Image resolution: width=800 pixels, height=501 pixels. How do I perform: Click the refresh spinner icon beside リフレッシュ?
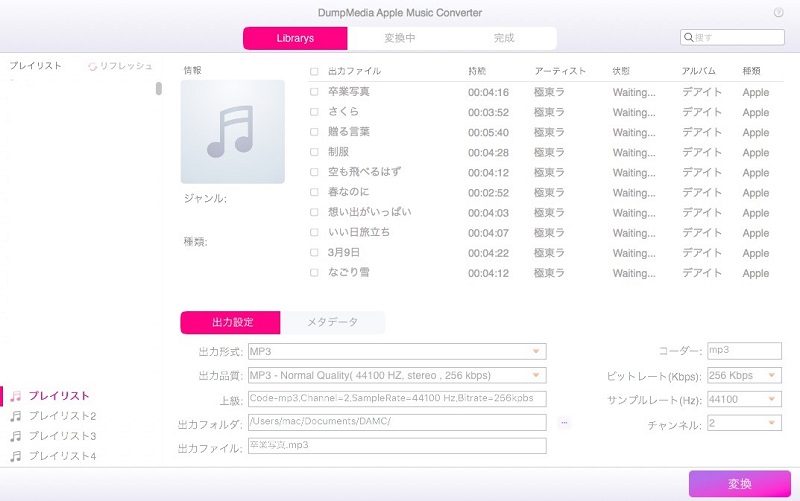92,66
